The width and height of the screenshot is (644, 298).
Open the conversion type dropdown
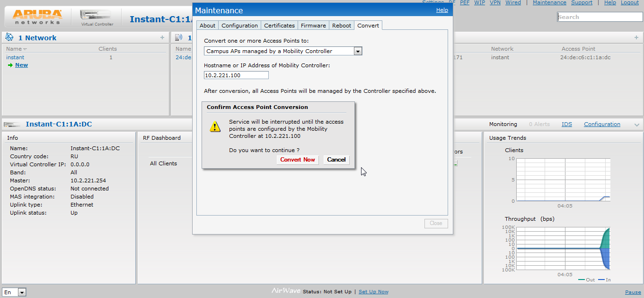click(358, 51)
